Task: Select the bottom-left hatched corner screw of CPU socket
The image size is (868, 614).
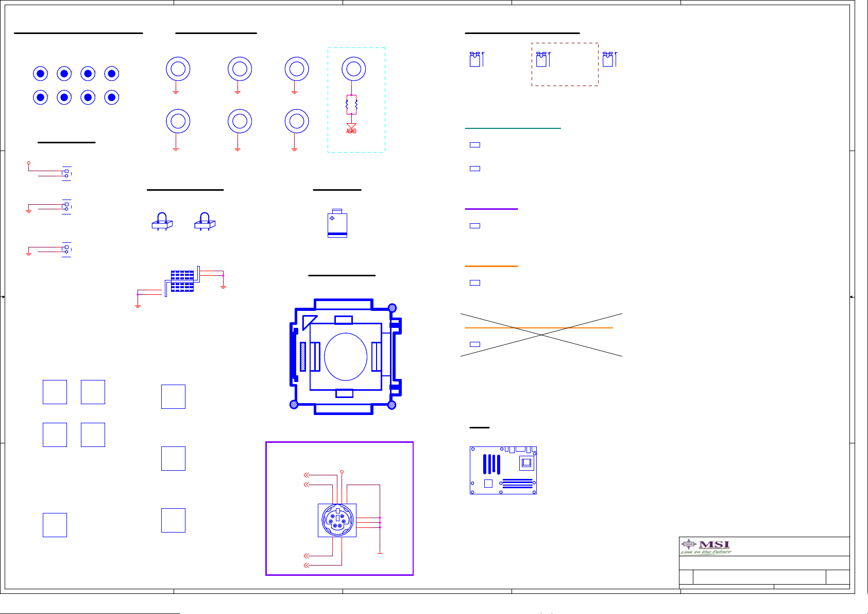Action: (294, 405)
